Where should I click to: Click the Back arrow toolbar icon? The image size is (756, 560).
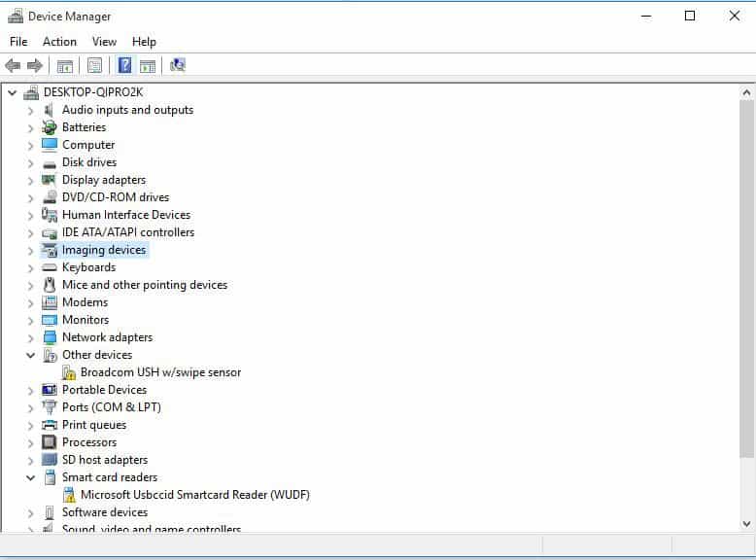(13, 65)
